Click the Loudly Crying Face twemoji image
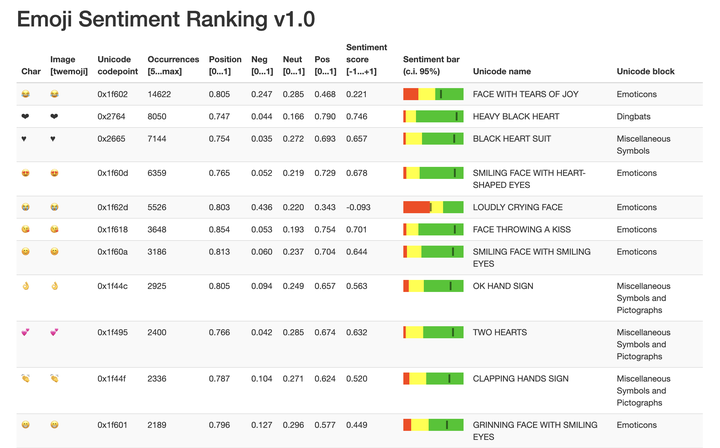The height and width of the screenshot is (448, 720). coord(54,207)
